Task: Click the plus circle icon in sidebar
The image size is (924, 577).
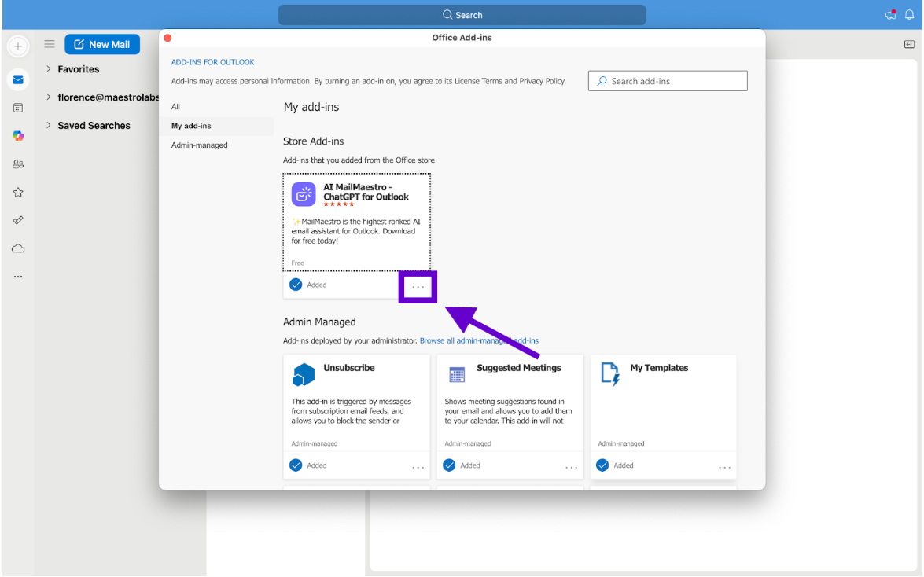Action: 18,46
